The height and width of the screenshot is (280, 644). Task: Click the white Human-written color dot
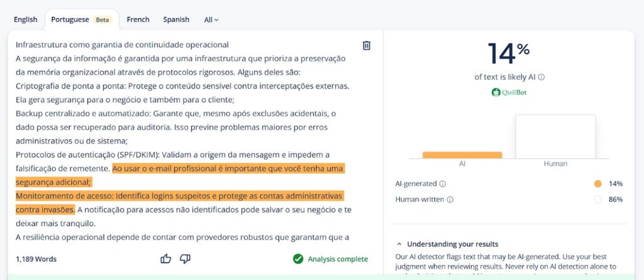(x=597, y=200)
